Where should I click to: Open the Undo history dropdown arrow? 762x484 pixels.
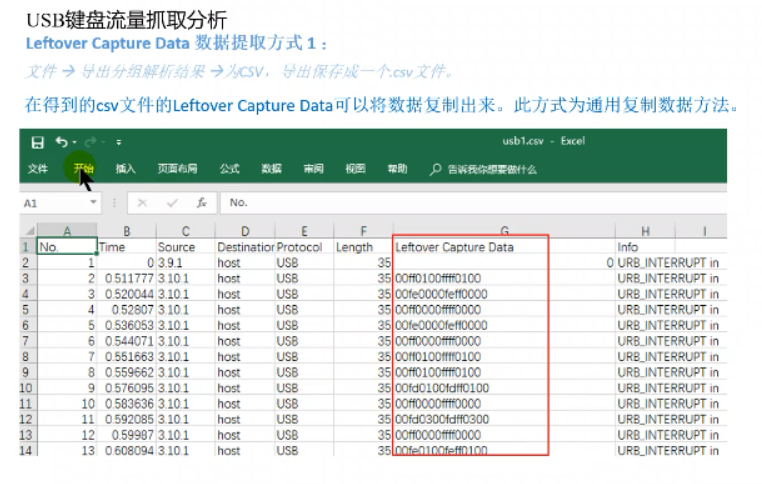[x=74, y=142]
